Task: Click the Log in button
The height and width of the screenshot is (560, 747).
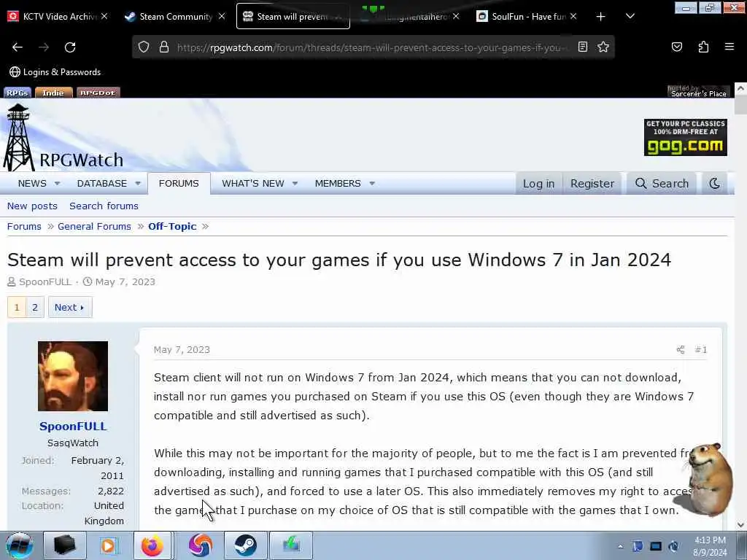Action: (538, 183)
